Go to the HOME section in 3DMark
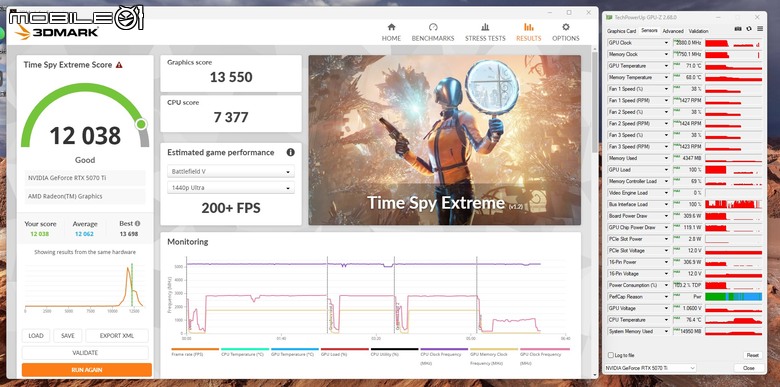 pos(391,32)
